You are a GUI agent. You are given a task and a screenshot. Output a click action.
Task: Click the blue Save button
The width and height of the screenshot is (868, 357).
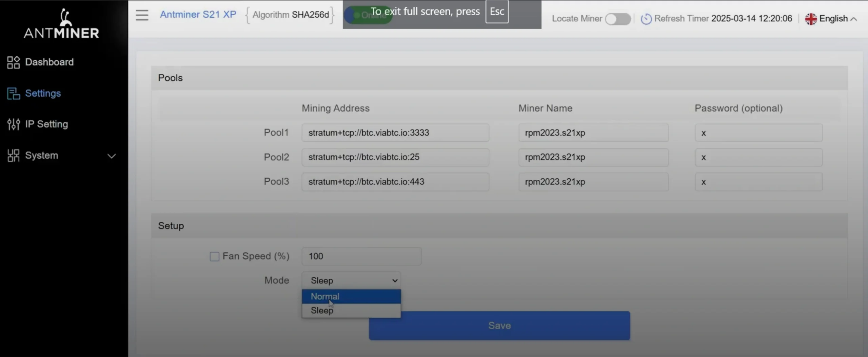[x=499, y=325]
